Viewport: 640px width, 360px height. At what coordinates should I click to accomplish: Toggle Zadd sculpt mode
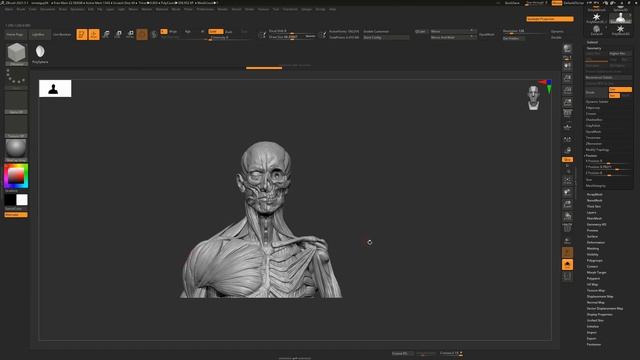pyautogui.click(x=215, y=31)
